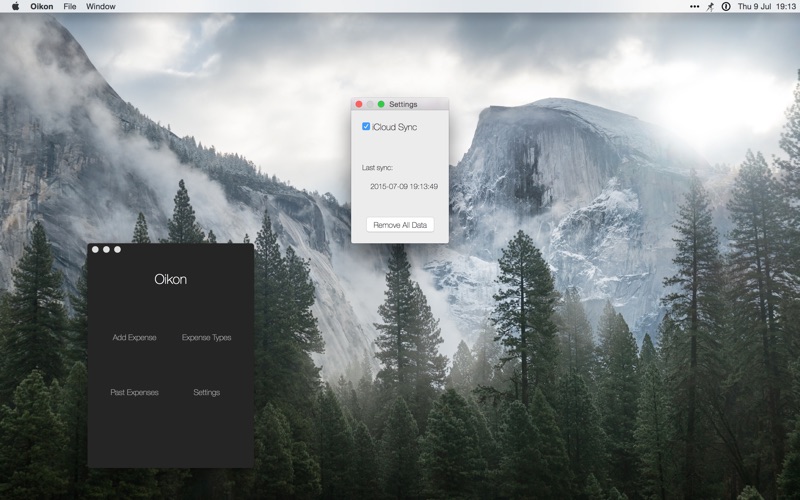
Task: Click the date and time in menu bar
Action: pyautogui.click(x=767, y=7)
